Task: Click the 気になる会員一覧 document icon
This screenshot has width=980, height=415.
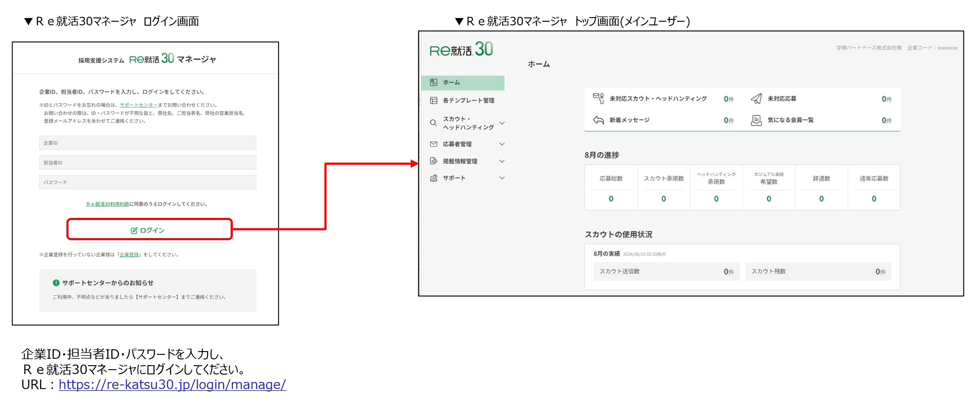Action: [x=756, y=120]
